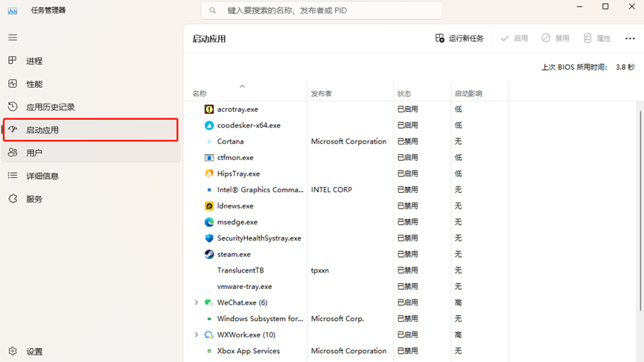Sort by the 启动影响 column header
Viewport: 644px width, 362px height.
tap(468, 94)
